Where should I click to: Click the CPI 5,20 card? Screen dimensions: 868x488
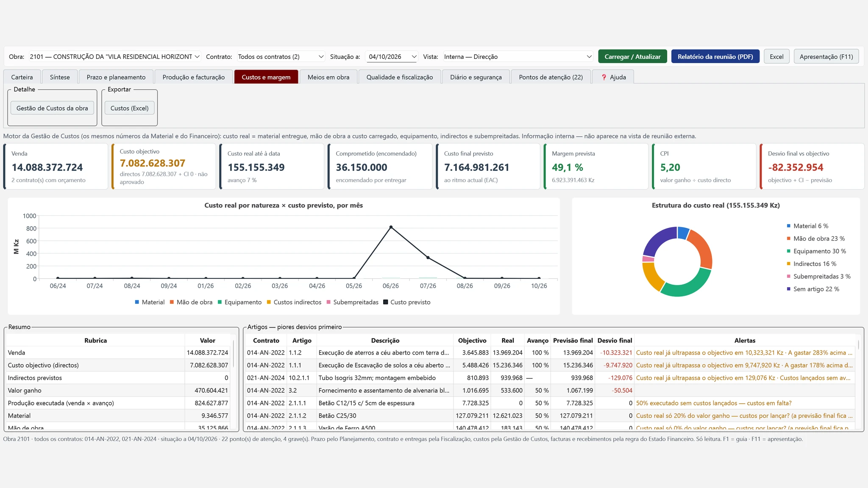(x=704, y=166)
